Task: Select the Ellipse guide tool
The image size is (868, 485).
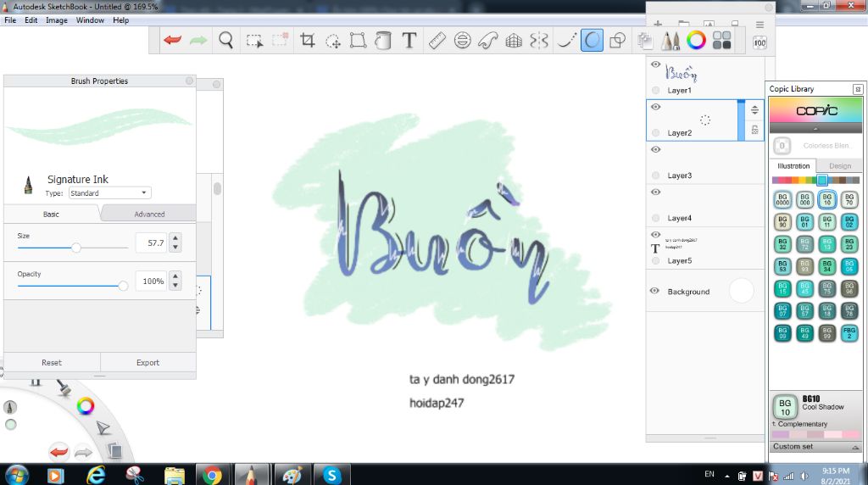Action: coord(462,41)
